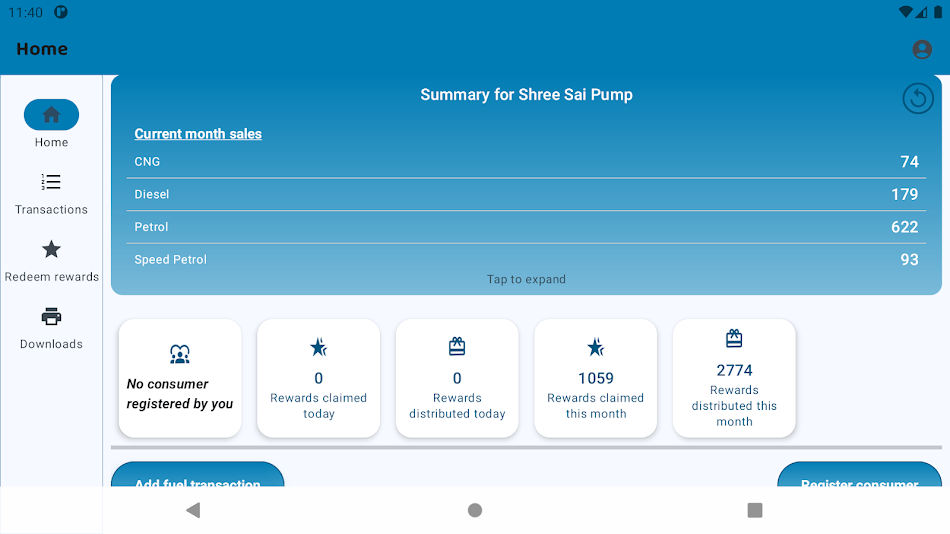The image size is (950, 534).
Task: Open the Downloads printer tab
Action: pos(51,329)
